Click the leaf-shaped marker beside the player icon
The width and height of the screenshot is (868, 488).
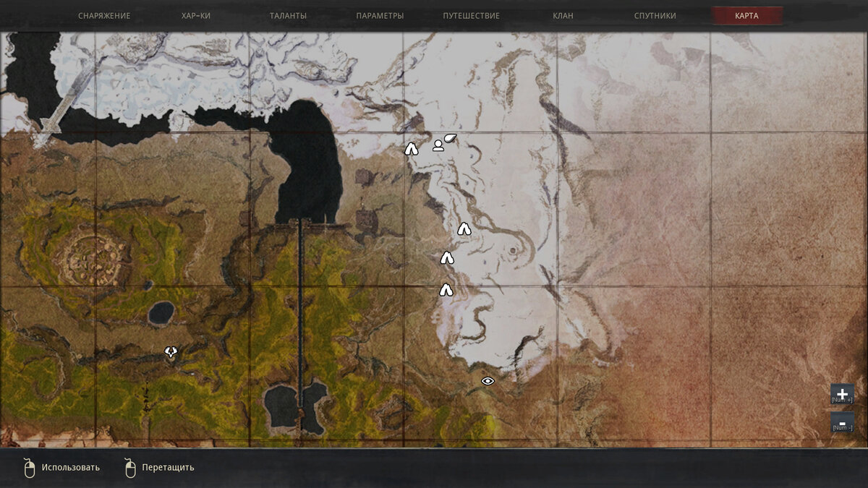[x=451, y=137]
